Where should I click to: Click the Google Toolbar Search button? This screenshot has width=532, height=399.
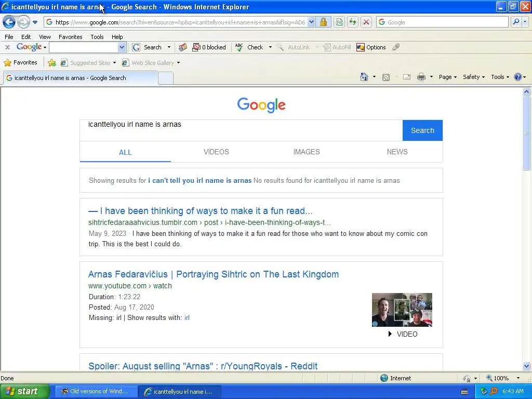click(147, 47)
